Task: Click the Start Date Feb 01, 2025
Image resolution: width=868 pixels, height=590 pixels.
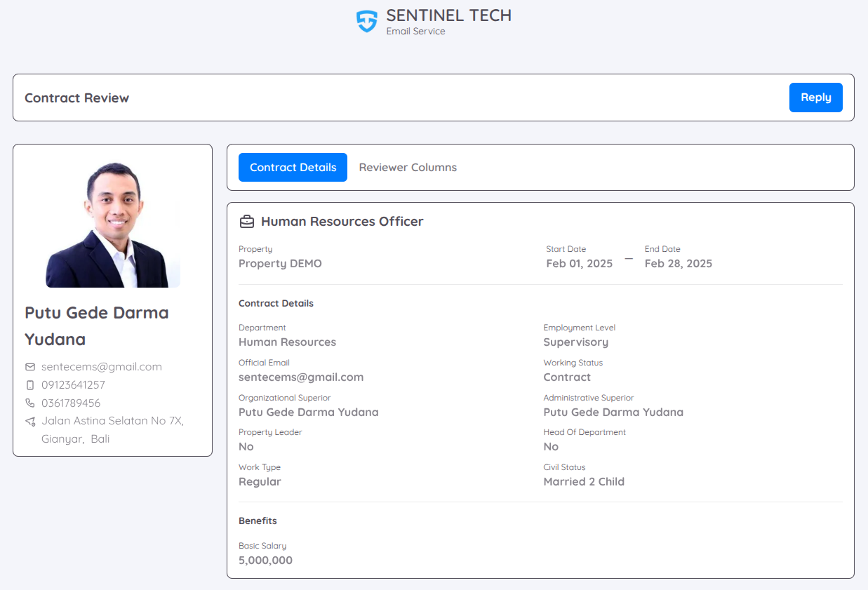Action: tap(579, 264)
